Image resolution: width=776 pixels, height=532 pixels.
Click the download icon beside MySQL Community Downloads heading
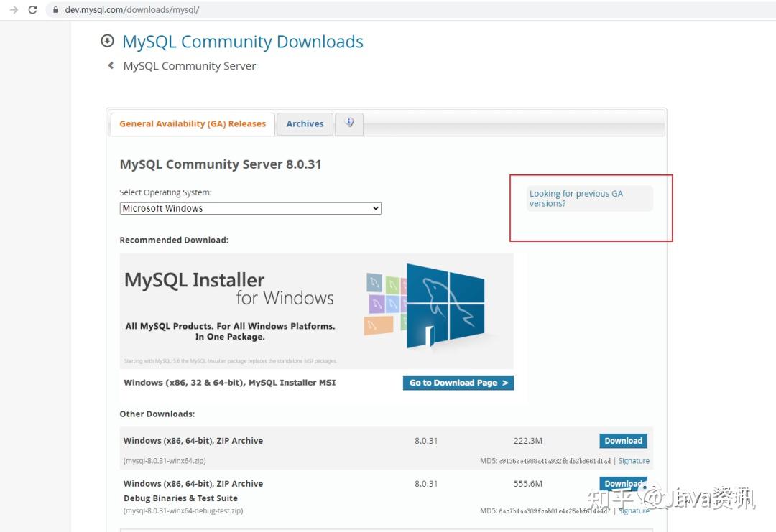pos(106,41)
